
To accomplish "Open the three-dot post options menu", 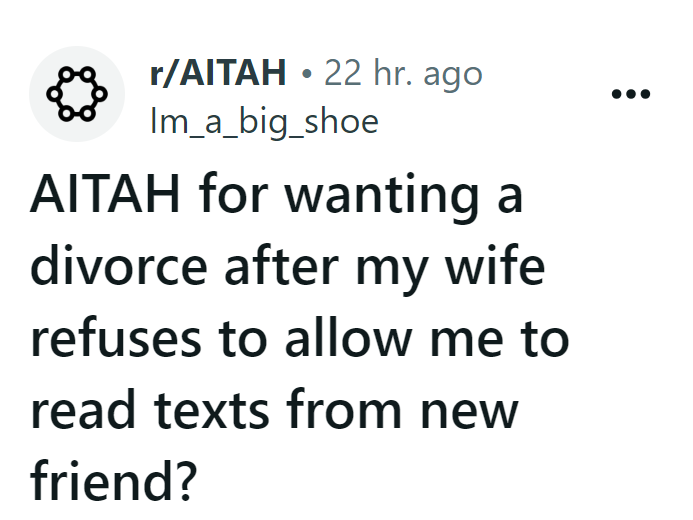I will [631, 95].
